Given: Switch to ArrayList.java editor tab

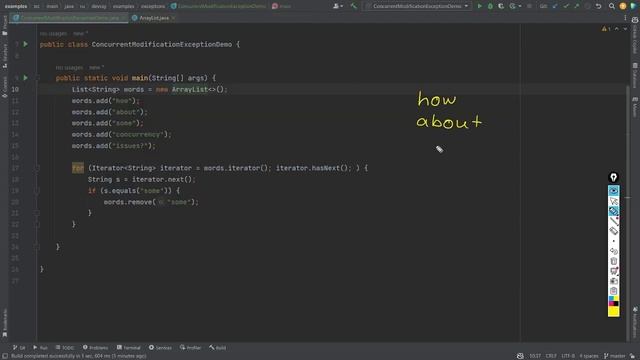Looking at the screenshot, I should (154, 18).
